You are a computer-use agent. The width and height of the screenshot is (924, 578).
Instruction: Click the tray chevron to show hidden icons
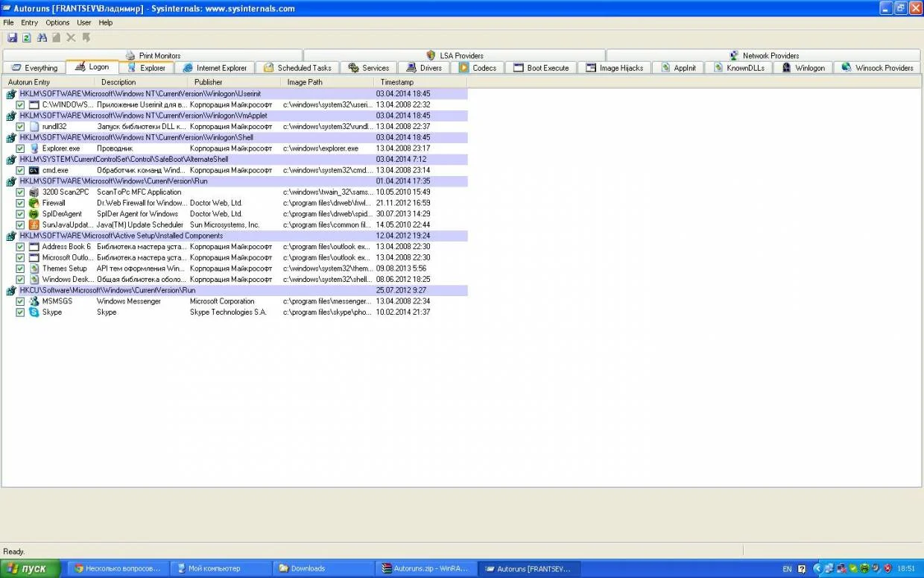tap(817, 568)
